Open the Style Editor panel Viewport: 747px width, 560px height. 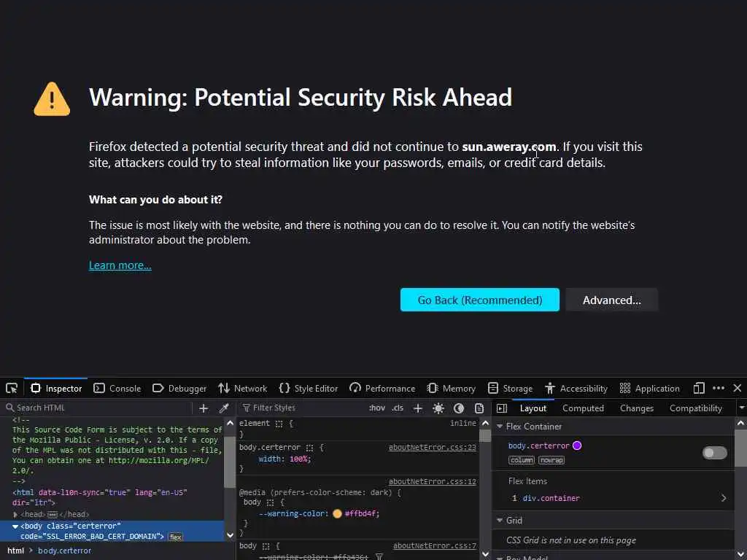[x=309, y=388]
